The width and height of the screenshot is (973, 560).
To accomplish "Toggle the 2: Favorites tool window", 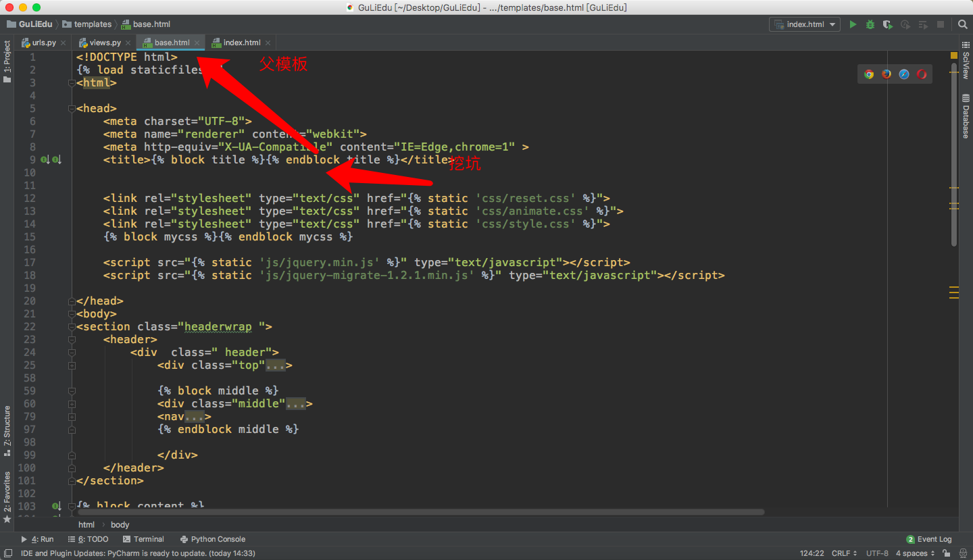I will pyautogui.click(x=7, y=497).
